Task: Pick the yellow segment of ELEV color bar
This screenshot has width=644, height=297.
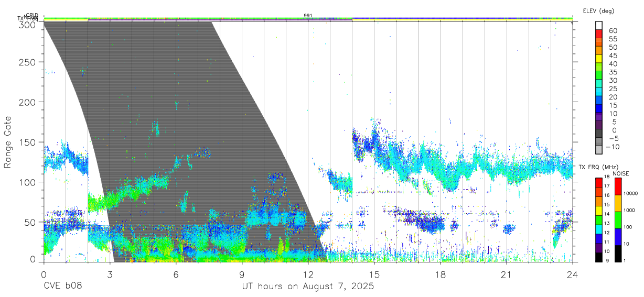Action: pyautogui.click(x=599, y=59)
